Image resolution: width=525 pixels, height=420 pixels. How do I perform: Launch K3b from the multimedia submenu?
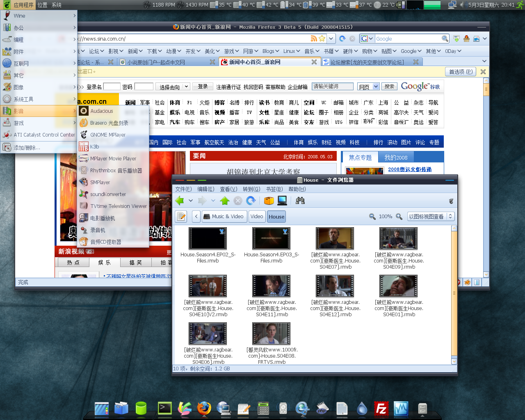(x=113, y=146)
